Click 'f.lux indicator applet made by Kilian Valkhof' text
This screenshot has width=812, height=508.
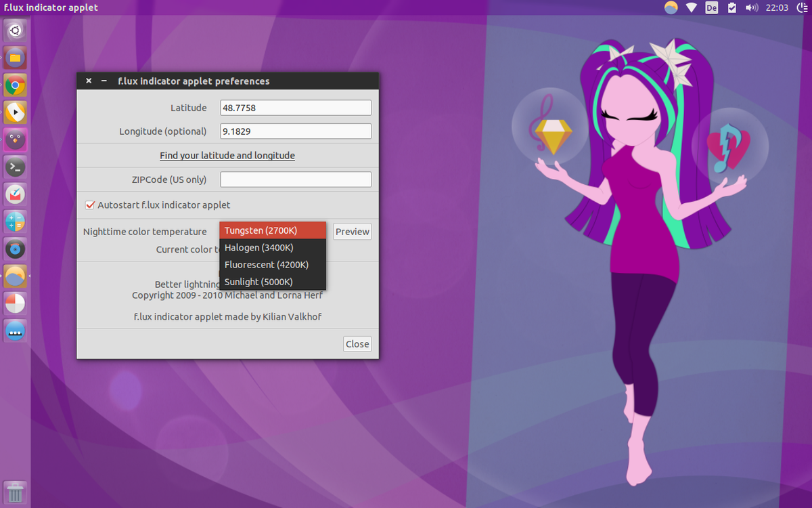[x=227, y=316]
